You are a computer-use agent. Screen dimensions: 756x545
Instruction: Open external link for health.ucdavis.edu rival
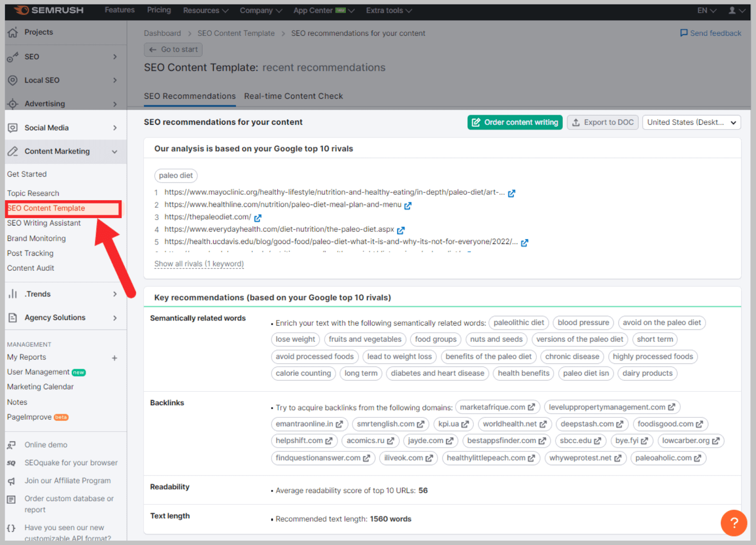[524, 242]
